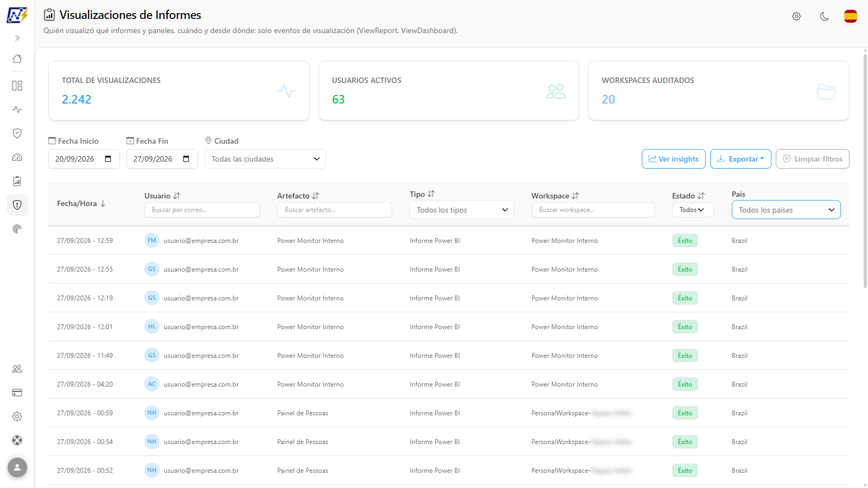Expand the Todas las ciudades dropdown
The width and height of the screenshot is (868, 488).
265,159
